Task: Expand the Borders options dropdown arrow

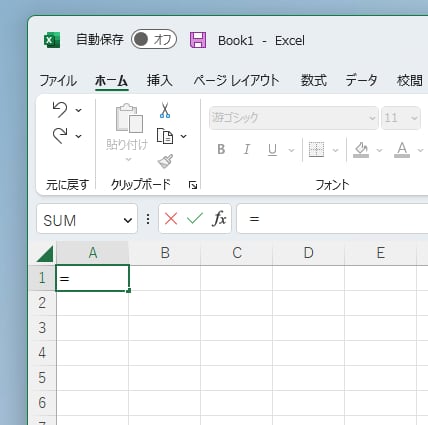Action: [335, 150]
